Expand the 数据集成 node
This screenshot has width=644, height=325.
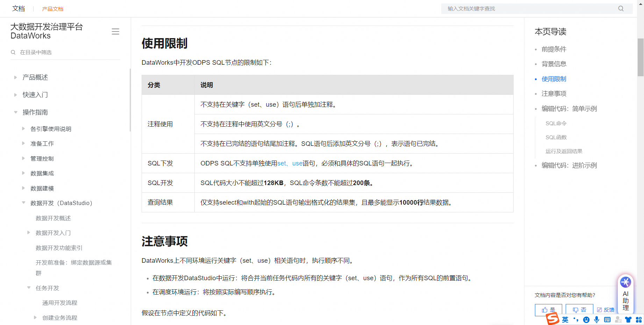23,173
